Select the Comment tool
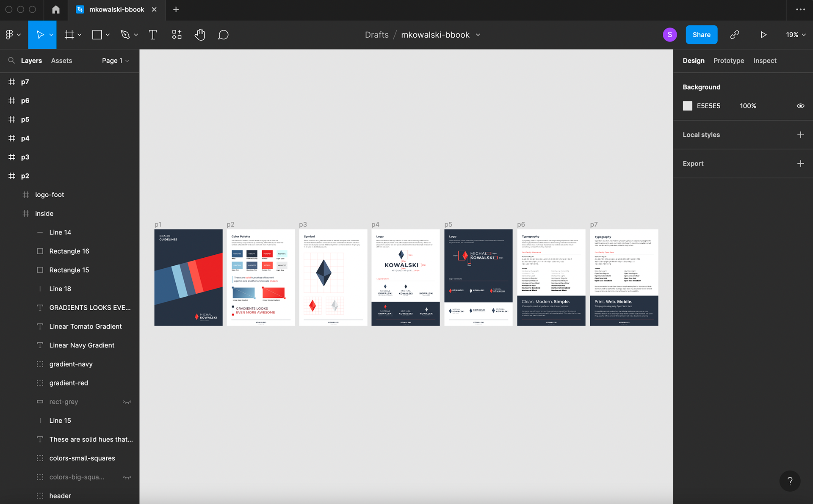This screenshot has width=813, height=504. pos(223,35)
